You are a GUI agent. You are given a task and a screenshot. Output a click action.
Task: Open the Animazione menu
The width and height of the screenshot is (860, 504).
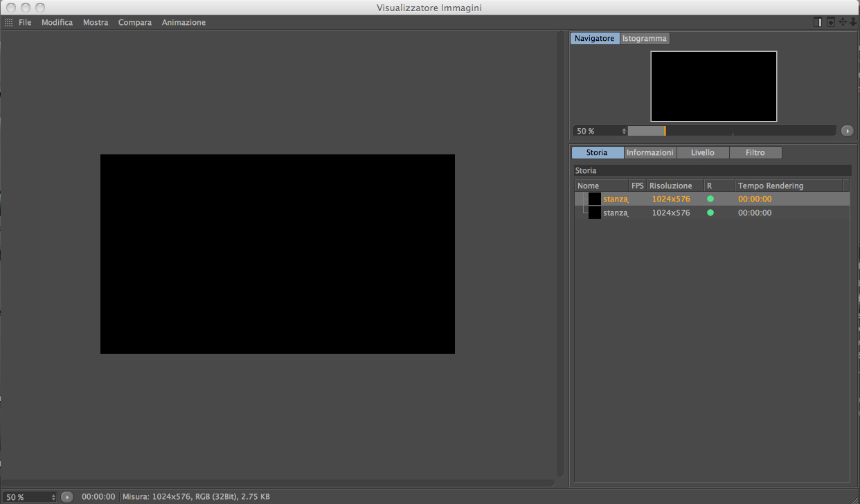point(183,22)
